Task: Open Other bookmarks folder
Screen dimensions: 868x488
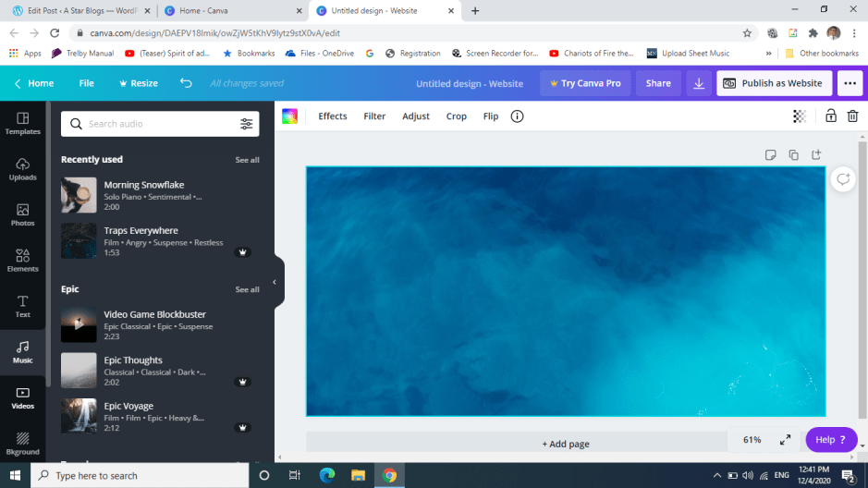Action: coord(822,53)
